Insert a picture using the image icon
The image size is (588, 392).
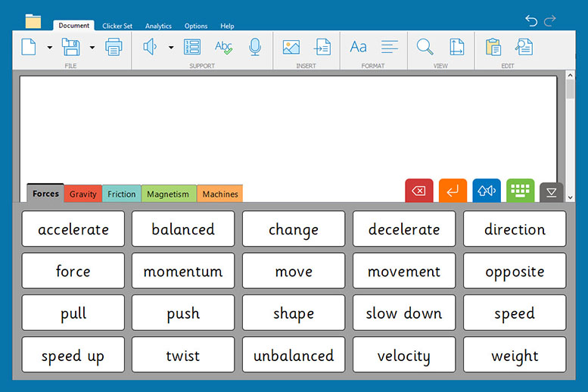tap(291, 48)
